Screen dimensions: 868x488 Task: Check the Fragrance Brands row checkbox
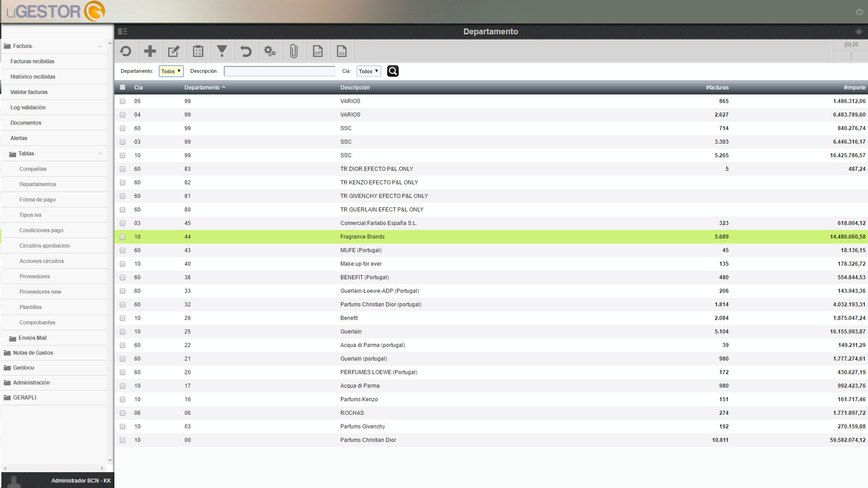(x=123, y=237)
